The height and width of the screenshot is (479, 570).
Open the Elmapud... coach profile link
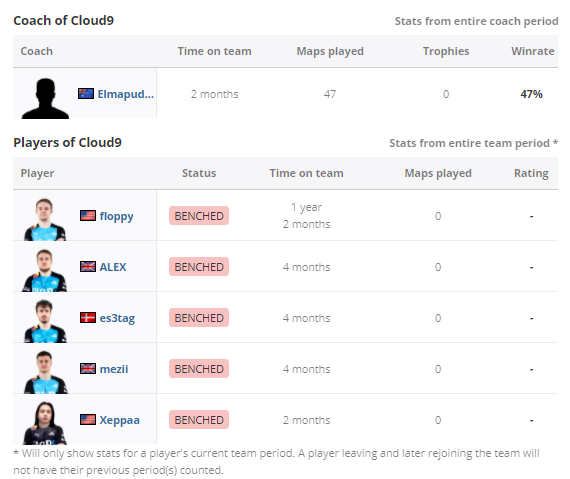click(125, 94)
